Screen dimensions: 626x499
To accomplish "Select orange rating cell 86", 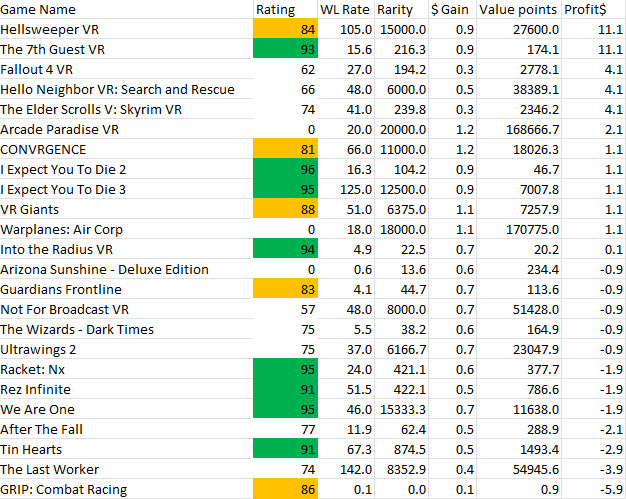I will (285, 489).
